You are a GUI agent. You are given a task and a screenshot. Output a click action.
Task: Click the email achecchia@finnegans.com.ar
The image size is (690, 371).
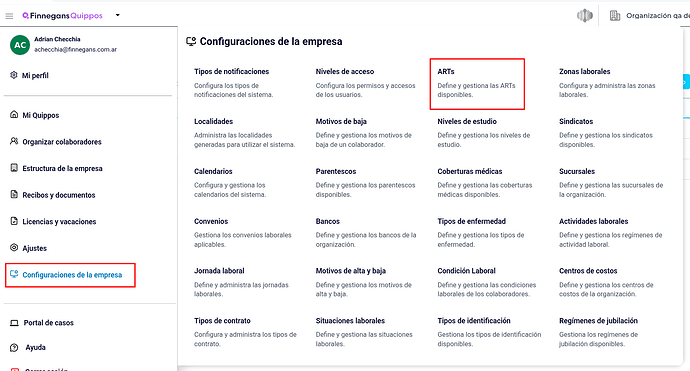(76, 49)
